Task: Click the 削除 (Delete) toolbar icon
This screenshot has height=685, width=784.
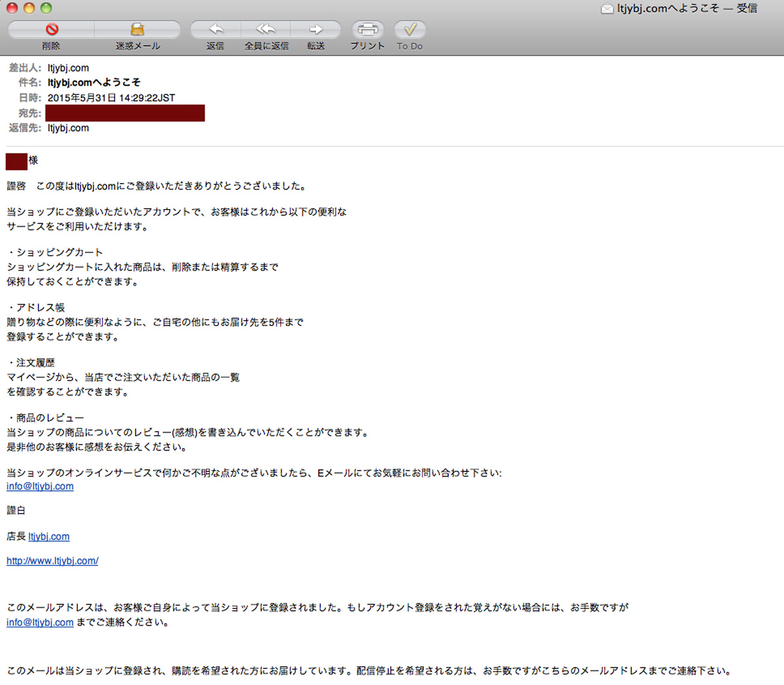Action: pyautogui.click(x=52, y=29)
